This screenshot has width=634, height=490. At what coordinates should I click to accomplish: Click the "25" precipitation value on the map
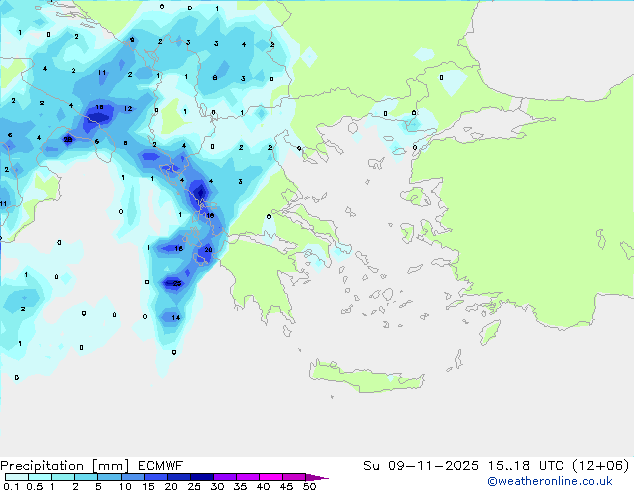pyautogui.click(x=177, y=283)
